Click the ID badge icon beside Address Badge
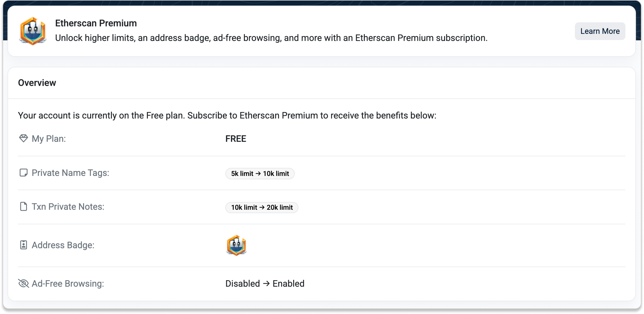Image resolution: width=644 pixels, height=314 pixels. click(x=24, y=245)
